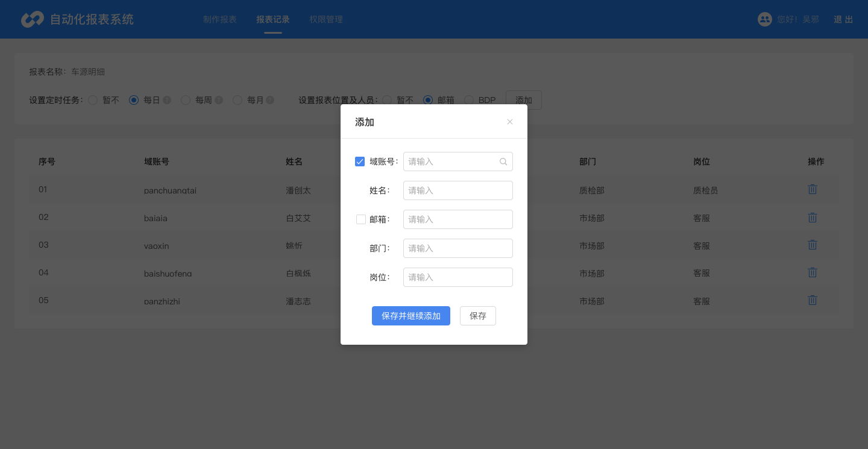Click the name 潘创太
Viewport: 868px width, 449px height.
[x=298, y=190]
